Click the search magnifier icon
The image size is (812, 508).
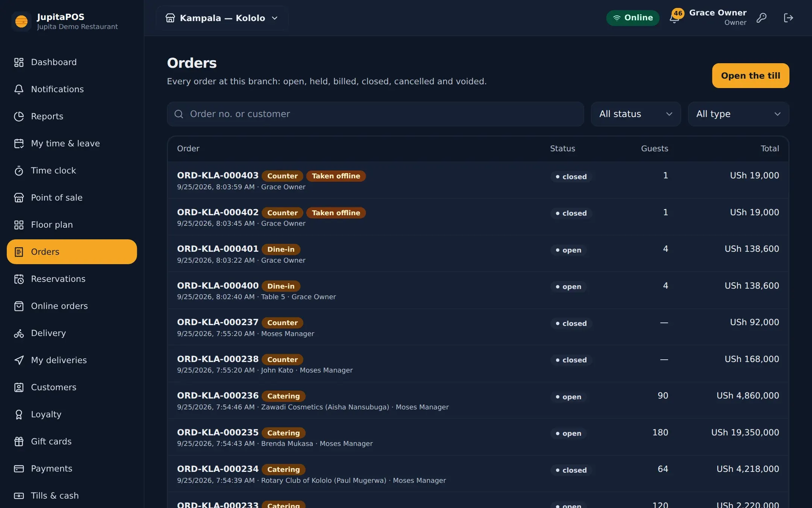point(179,114)
